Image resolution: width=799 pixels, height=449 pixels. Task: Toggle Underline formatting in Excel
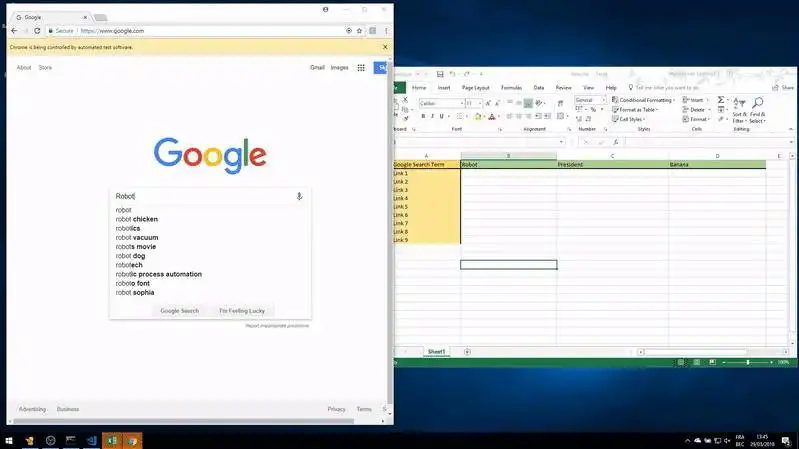point(442,117)
